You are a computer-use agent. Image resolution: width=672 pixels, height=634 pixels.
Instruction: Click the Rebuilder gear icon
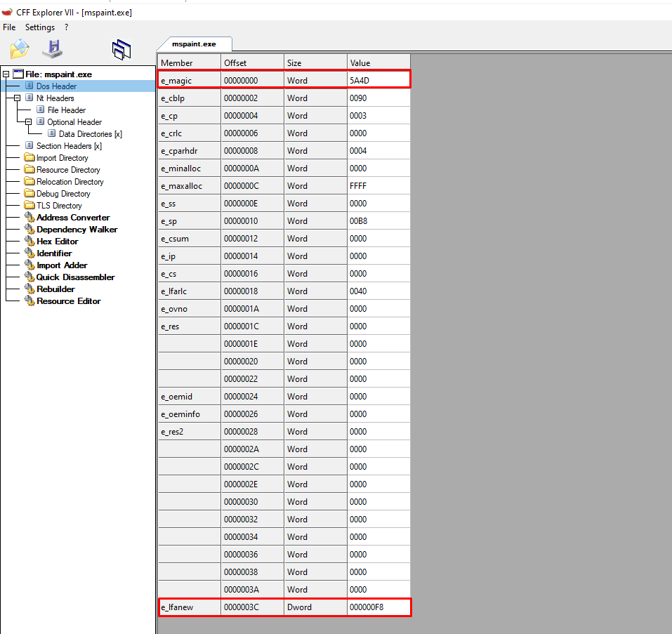point(29,289)
